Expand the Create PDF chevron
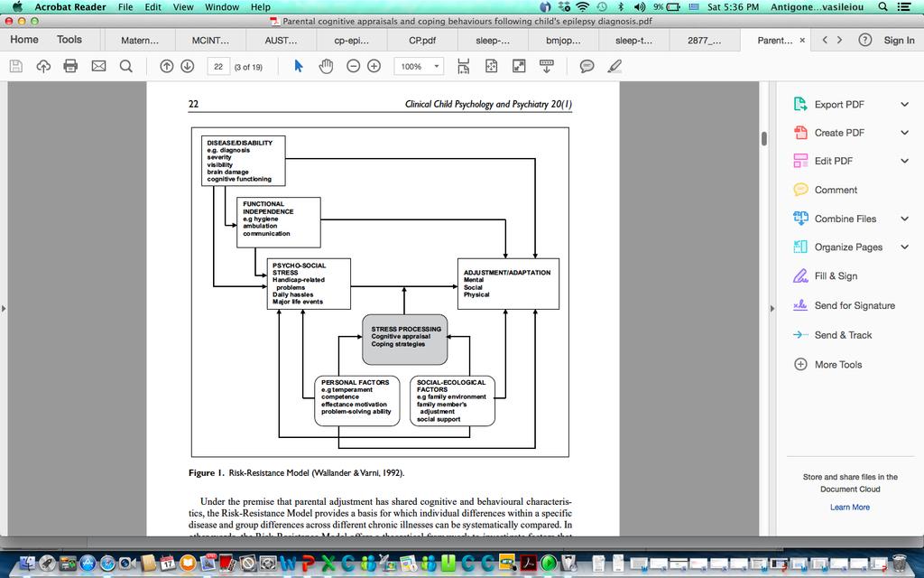 (904, 133)
